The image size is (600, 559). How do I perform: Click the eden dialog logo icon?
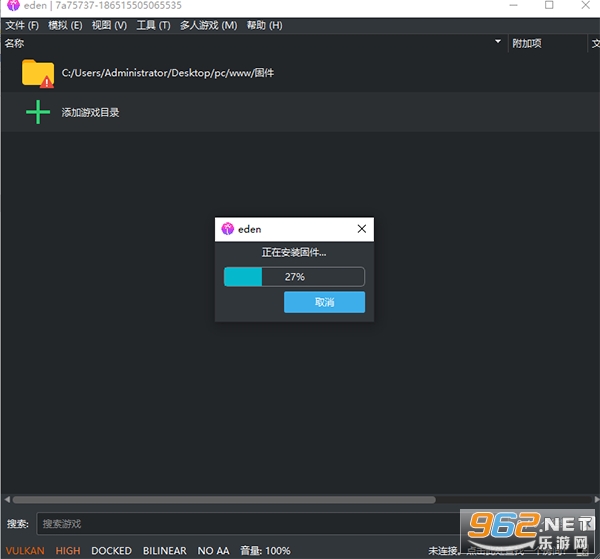pos(227,229)
